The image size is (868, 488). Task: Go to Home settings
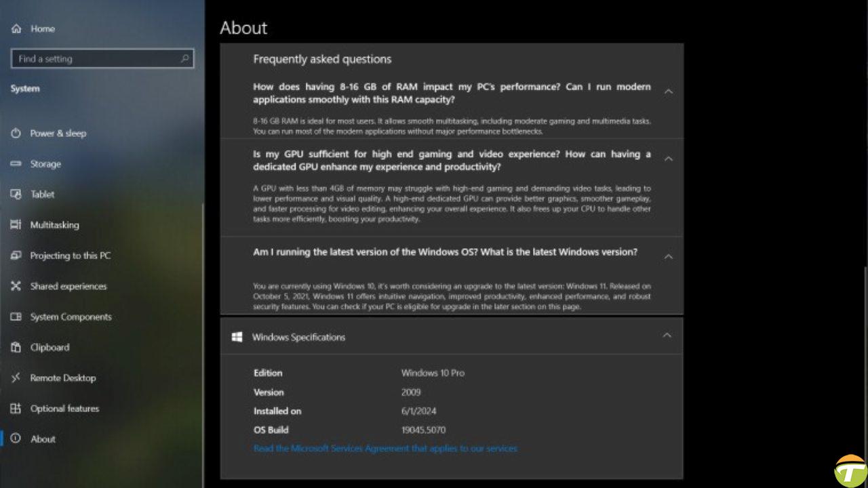43,29
